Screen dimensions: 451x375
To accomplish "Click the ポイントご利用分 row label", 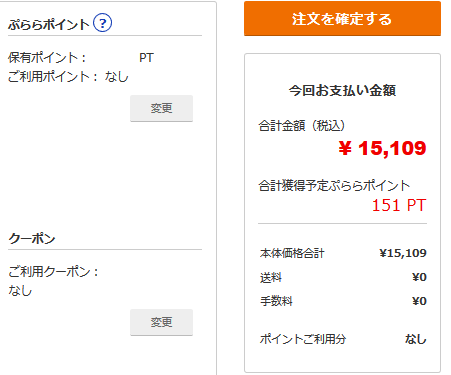I will (x=303, y=339).
